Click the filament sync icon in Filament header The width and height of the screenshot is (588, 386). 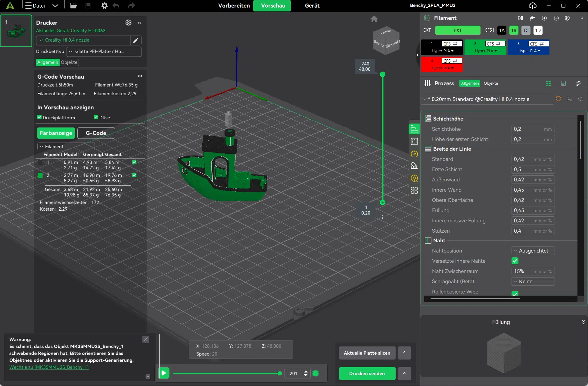point(520,18)
